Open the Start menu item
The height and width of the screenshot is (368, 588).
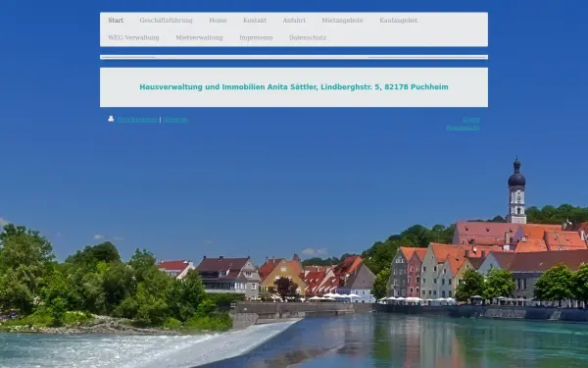coord(116,21)
